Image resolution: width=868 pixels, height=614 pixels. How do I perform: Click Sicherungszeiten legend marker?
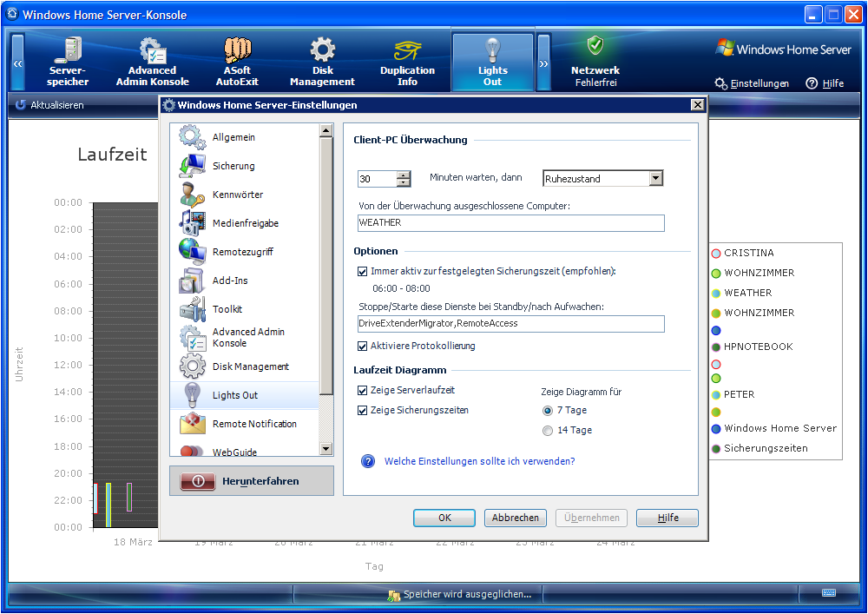click(x=716, y=448)
